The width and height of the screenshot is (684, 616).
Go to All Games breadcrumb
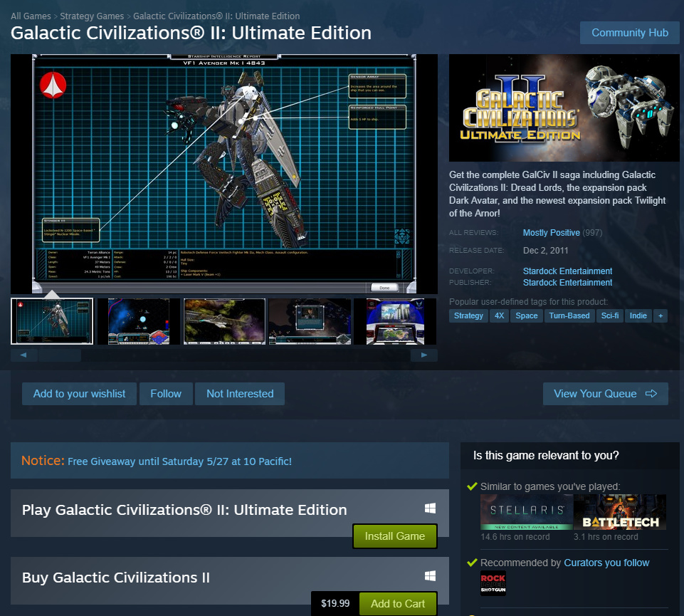[x=31, y=16]
